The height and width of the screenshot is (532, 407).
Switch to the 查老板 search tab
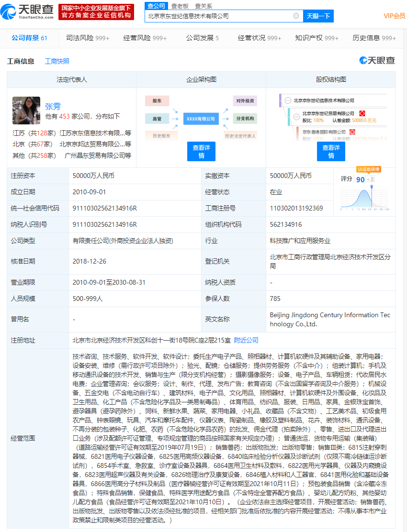coord(180,6)
